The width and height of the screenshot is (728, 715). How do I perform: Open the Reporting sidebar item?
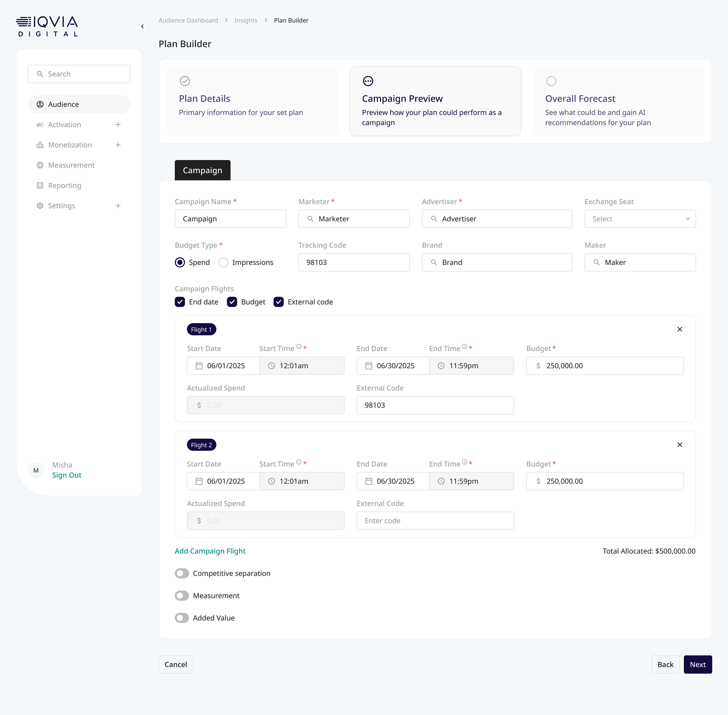coord(65,186)
